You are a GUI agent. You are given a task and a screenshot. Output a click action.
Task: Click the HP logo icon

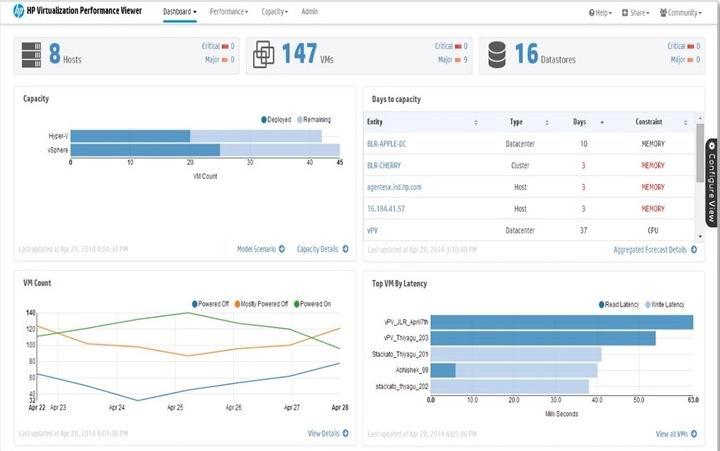click(x=19, y=11)
